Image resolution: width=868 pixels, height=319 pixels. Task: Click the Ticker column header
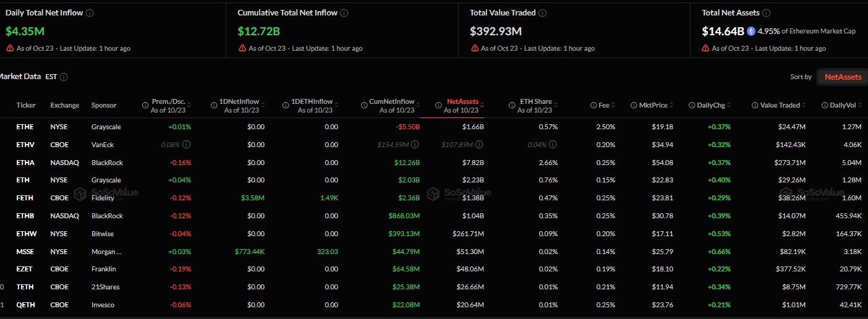(x=26, y=106)
